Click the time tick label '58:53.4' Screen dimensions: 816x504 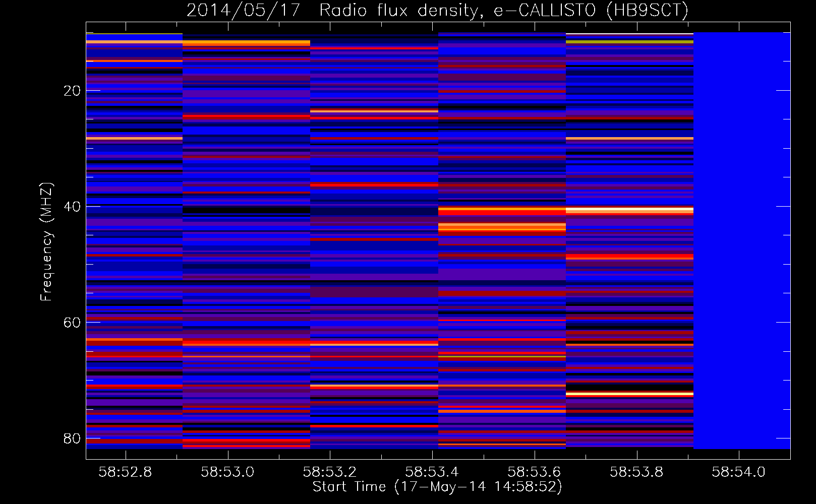point(432,472)
